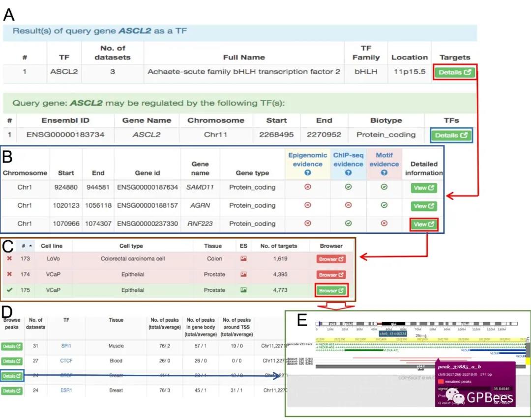Click gene id ENSG00000237330

(147, 224)
